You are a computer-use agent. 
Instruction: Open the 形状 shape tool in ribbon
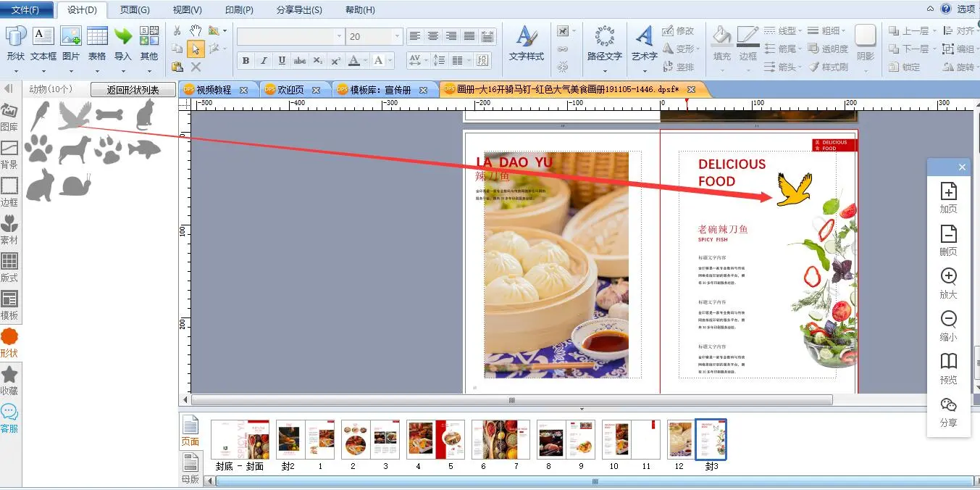pyautogui.click(x=15, y=43)
